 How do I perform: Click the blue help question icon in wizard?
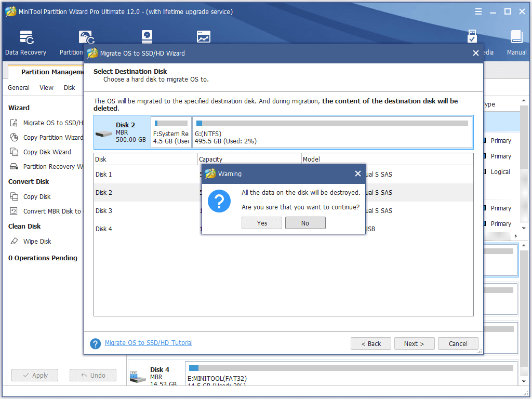[96, 344]
